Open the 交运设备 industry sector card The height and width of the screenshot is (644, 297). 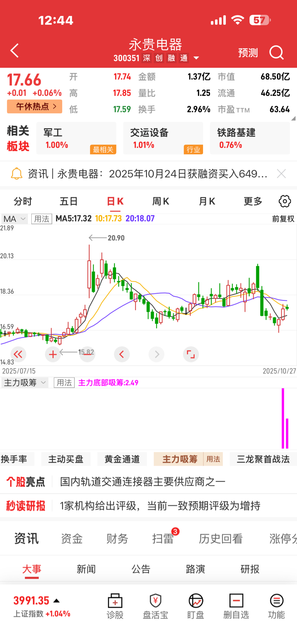click(163, 138)
